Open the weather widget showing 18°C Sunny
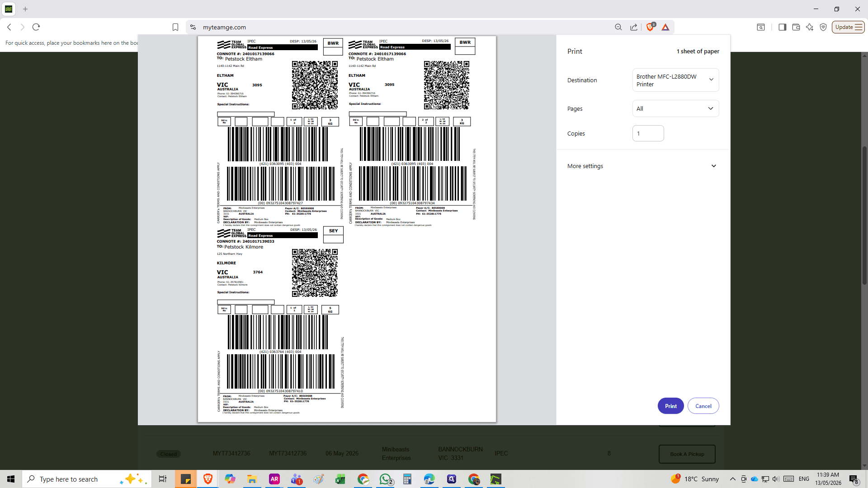Image resolution: width=868 pixels, height=488 pixels. (x=694, y=479)
